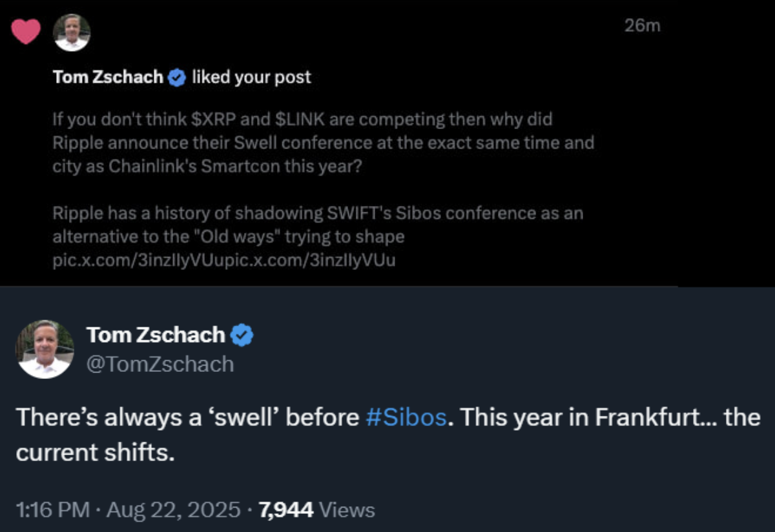
Task: Open the large Tom Zschach profile picture
Action: tap(44, 349)
